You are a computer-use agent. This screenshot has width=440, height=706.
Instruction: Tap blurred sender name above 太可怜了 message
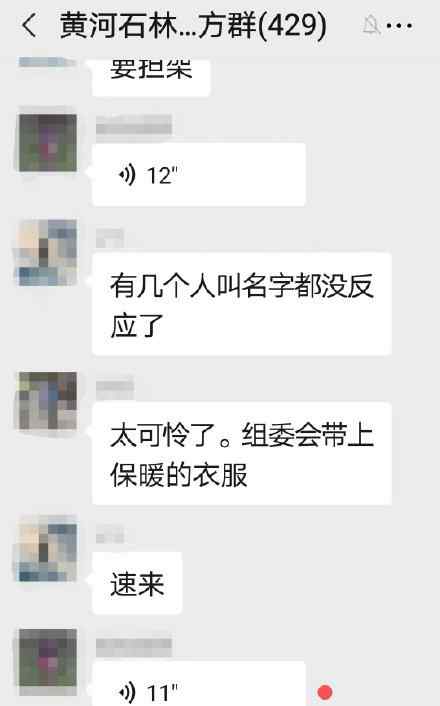coord(115,387)
